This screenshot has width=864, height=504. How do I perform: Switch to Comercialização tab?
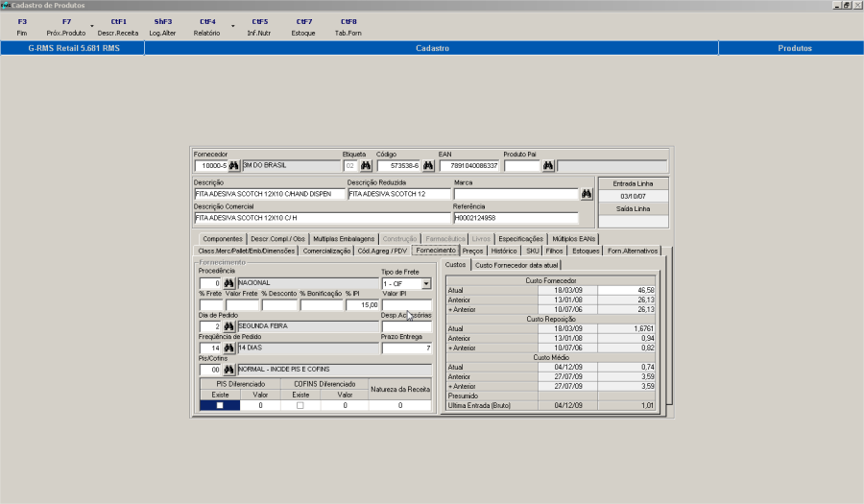coord(326,251)
